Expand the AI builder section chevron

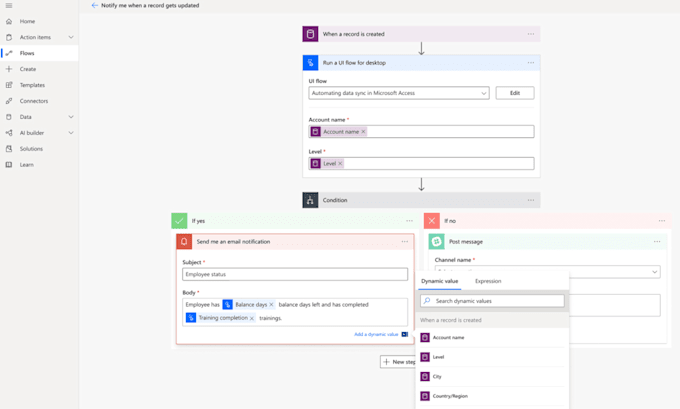tap(71, 133)
